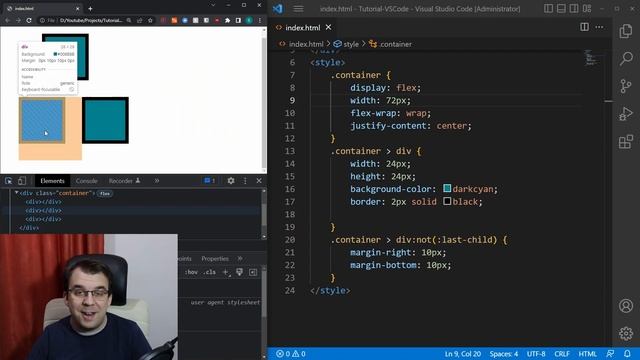Reload the browser page

pyautogui.click(x=29, y=20)
